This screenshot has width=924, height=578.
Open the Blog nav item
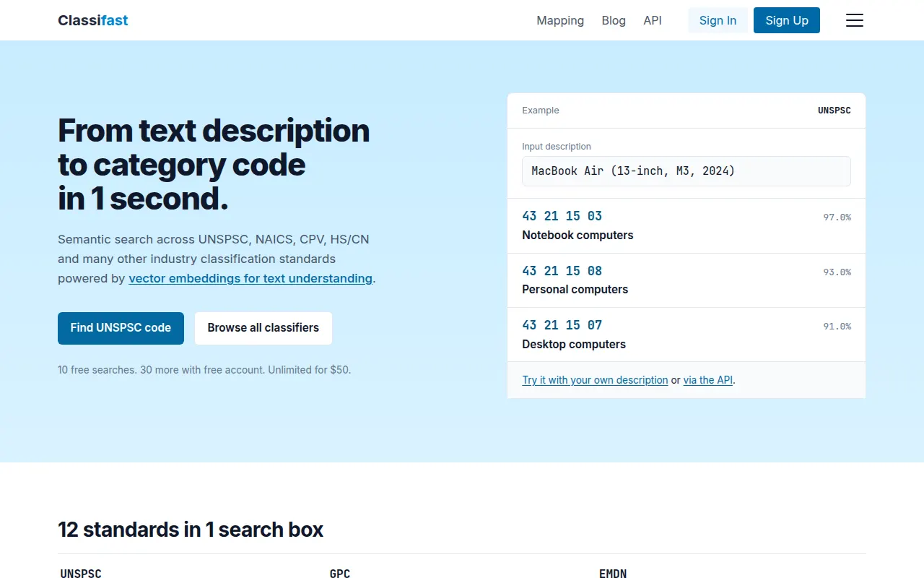tap(614, 20)
